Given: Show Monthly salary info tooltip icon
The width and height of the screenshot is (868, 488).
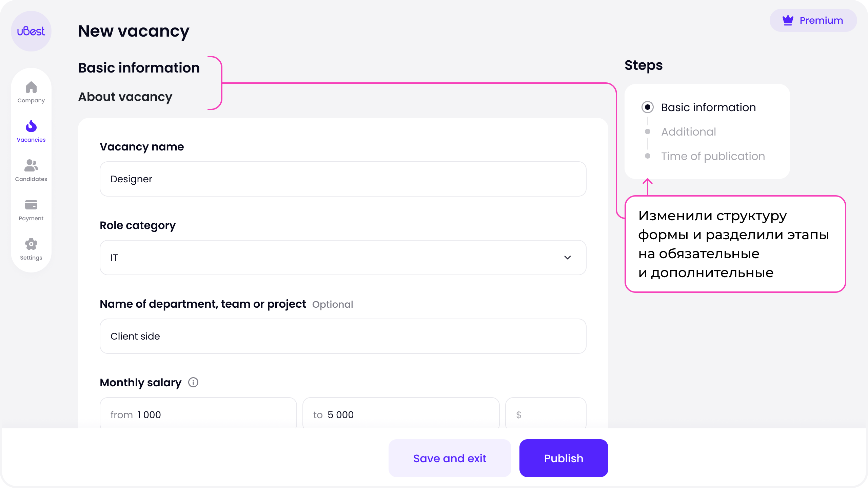Looking at the screenshot, I should [193, 382].
